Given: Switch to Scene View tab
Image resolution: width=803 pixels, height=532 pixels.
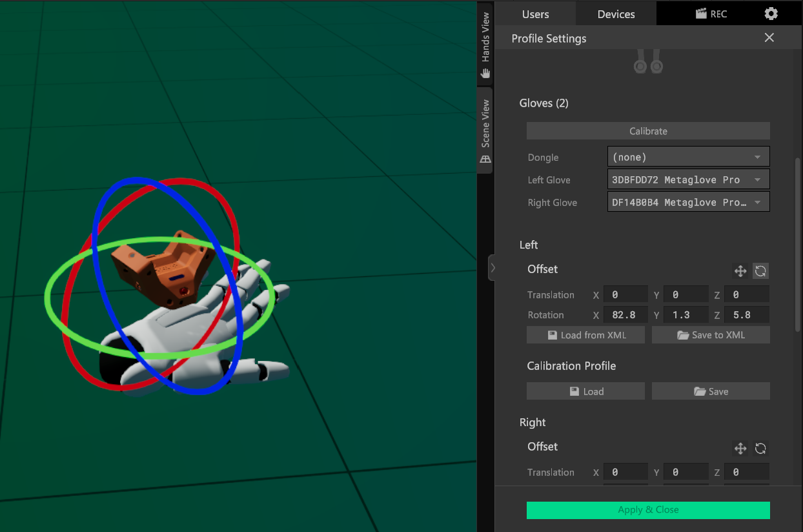Looking at the screenshot, I should coord(485,131).
